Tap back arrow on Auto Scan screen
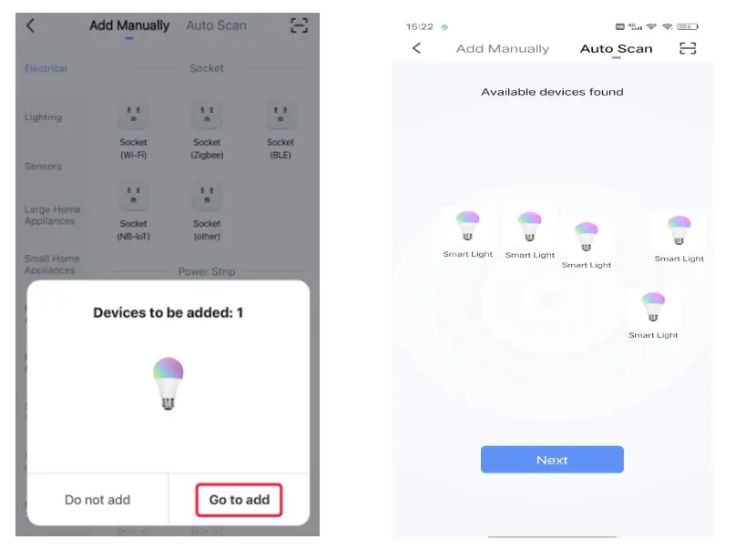The height and width of the screenshot is (560, 735). point(418,48)
